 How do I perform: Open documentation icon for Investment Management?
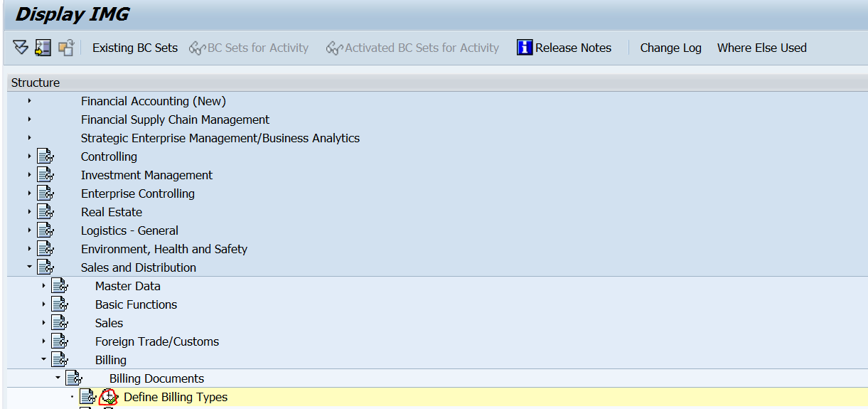click(x=45, y=175)
